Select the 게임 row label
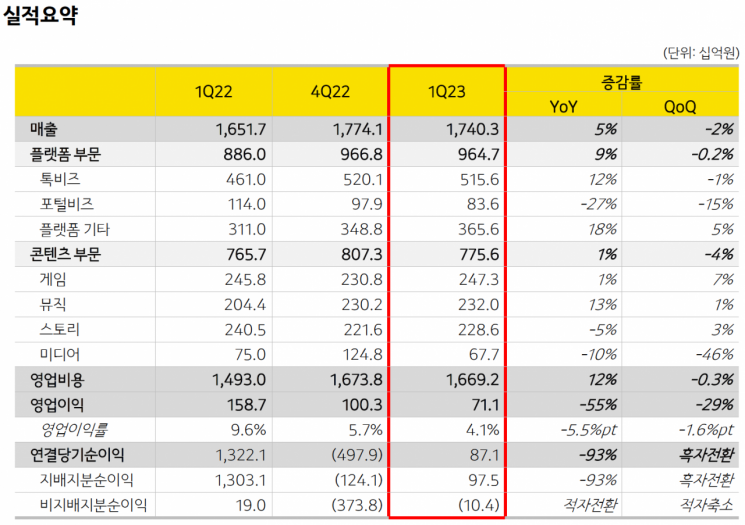This screenshot has width=745, height=525. [54, 280]
